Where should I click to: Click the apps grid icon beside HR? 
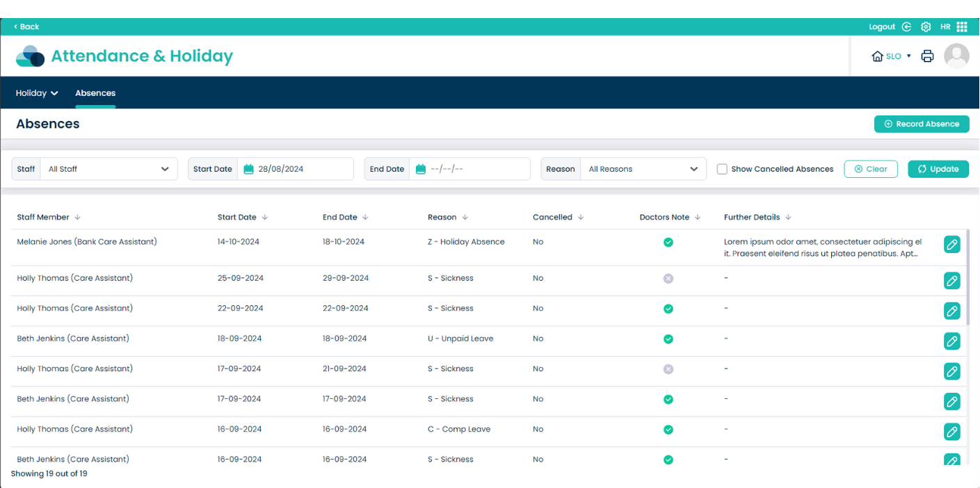(963, 26)
